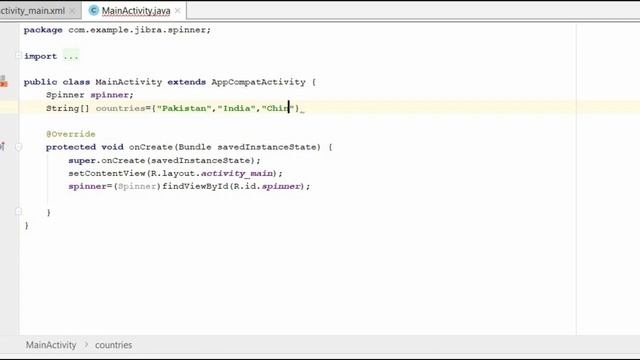Click the folded import ellipsis

point(71,56)
